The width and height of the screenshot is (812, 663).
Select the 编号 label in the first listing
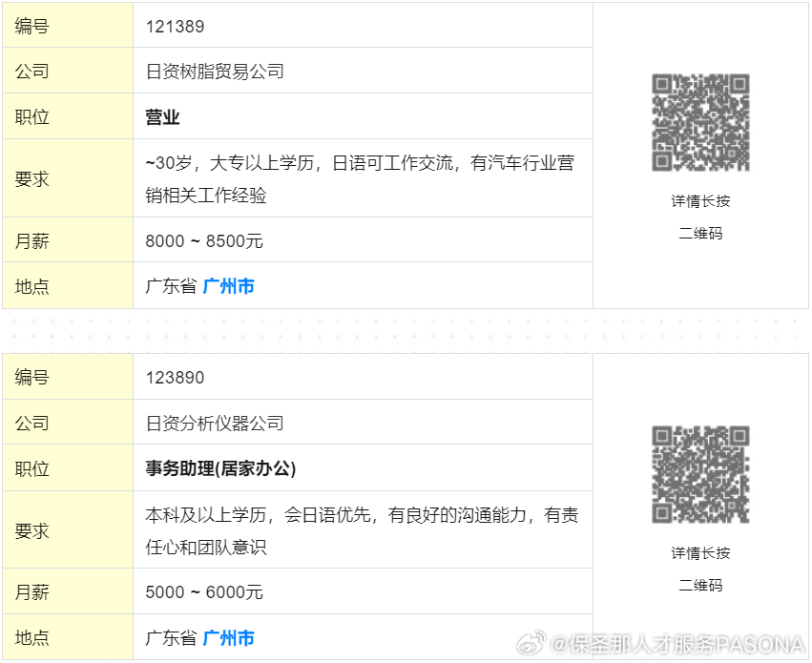[x=31, y=26]
